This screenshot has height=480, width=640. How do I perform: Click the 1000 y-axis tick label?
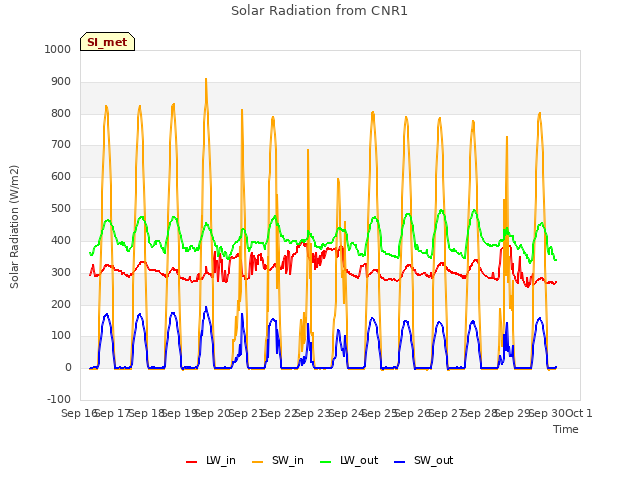58,49
